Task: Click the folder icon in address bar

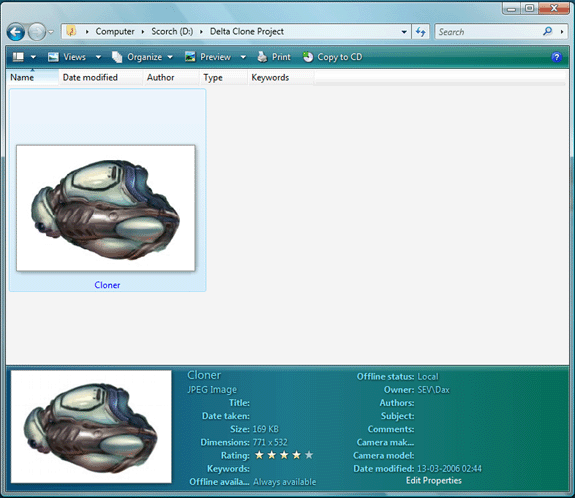Action: point(71,32)
